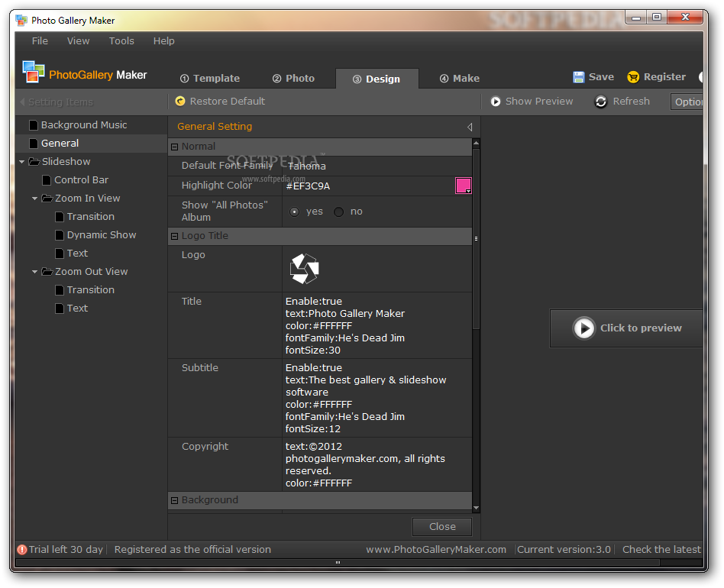The image size is (724, 588).
Task: Open the View menu
Action: pyautogui.click(x=78, y=41)
